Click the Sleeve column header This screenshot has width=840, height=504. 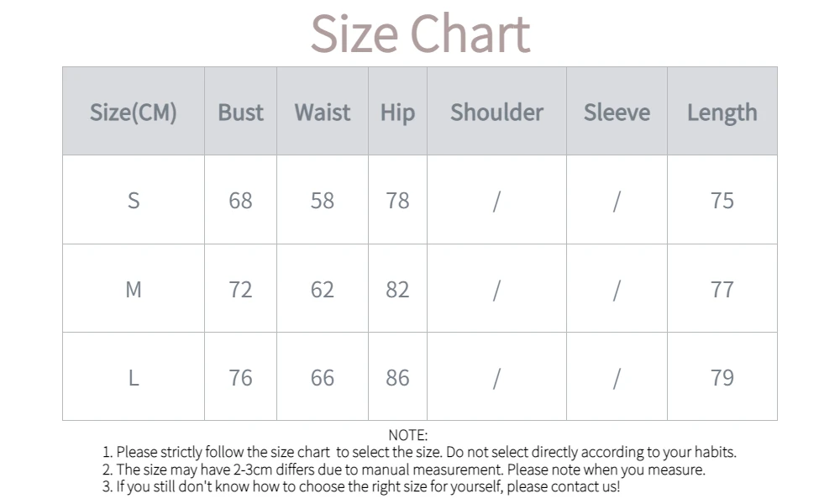617,113
